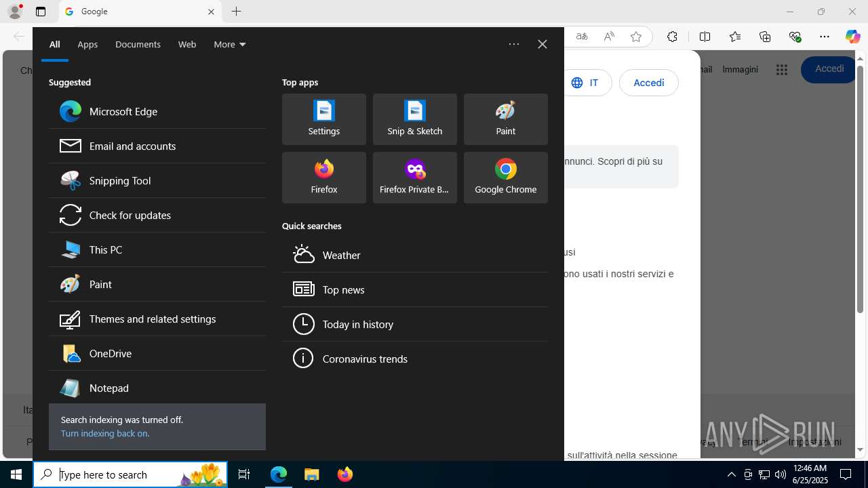Open Top news quick search

click(x=415, y=289)
